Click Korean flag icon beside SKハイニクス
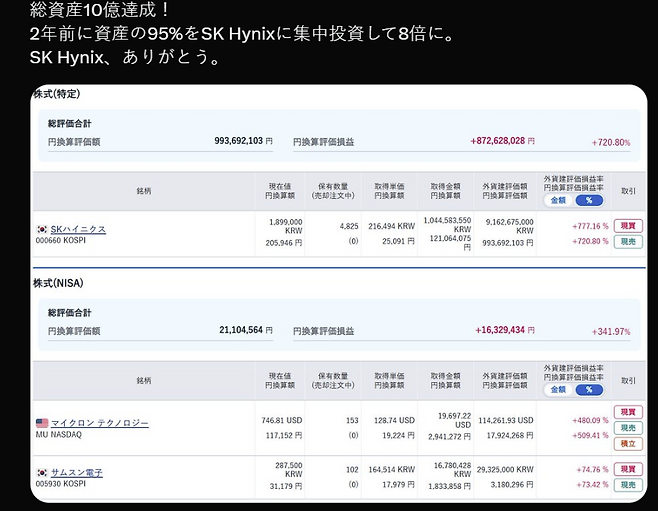The height and width of the screenshot is (511, 658). [x=42, y=229]
